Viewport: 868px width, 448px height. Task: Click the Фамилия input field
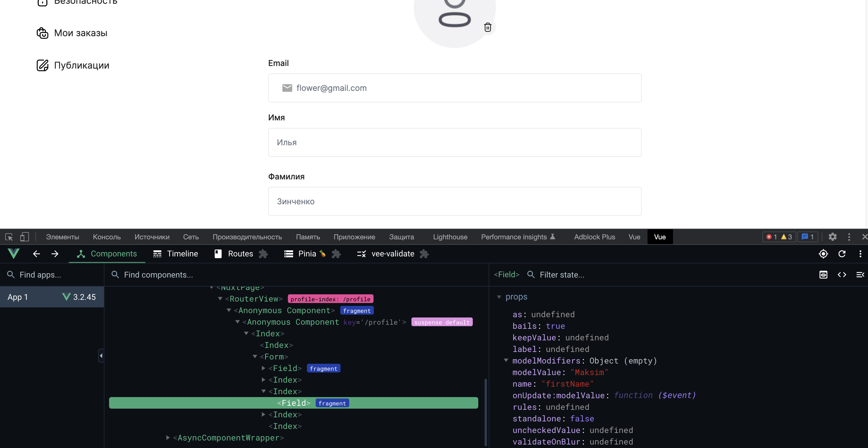(x=455, y=201)
